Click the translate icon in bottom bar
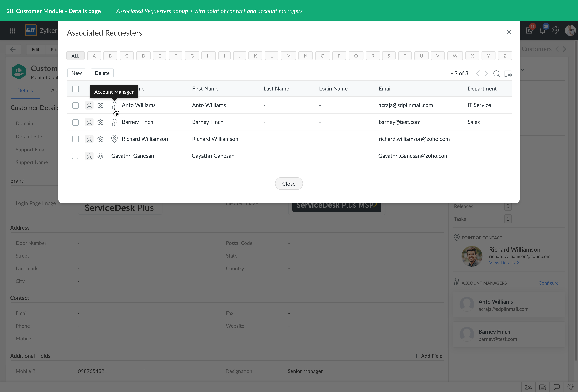This screenshot has width=578, height=392. pos(528,387)
